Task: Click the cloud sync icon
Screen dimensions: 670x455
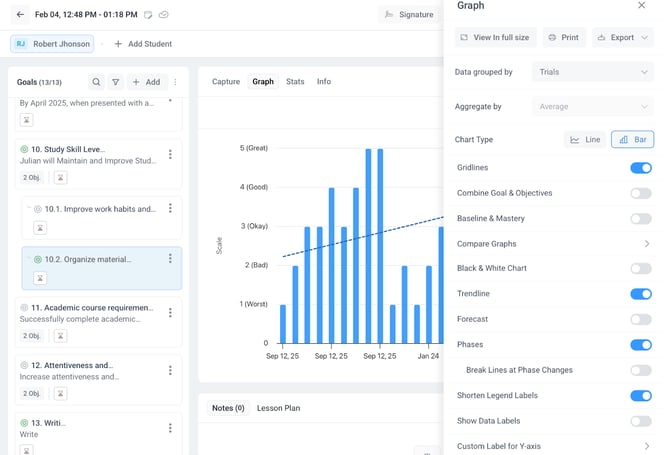Action: point(164,15)
